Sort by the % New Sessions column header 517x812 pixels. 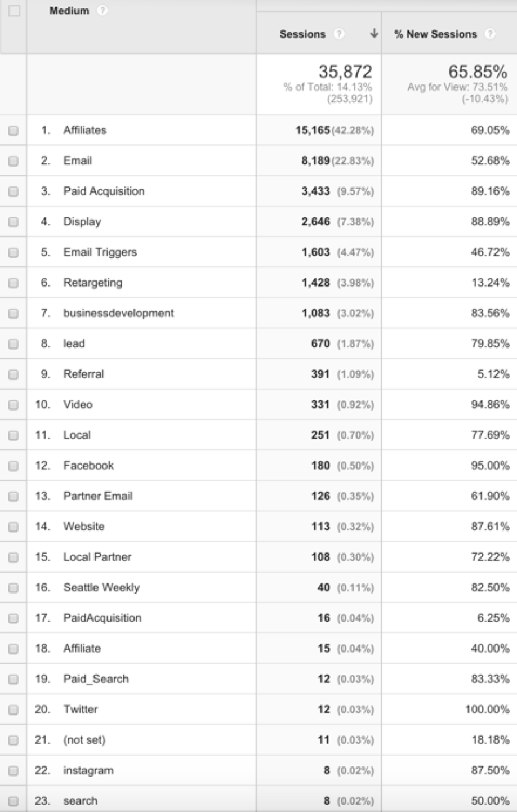point(435,34)
